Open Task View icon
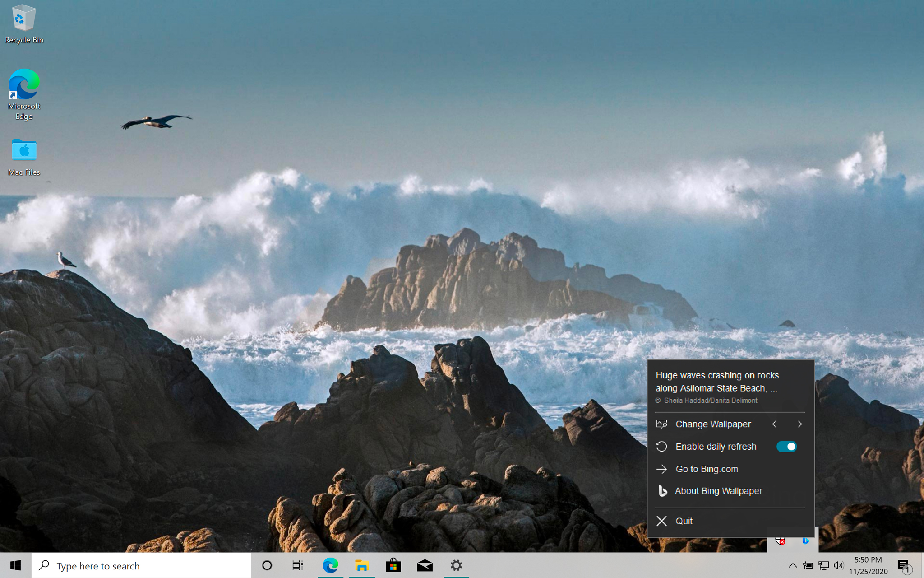 (297, 565)
